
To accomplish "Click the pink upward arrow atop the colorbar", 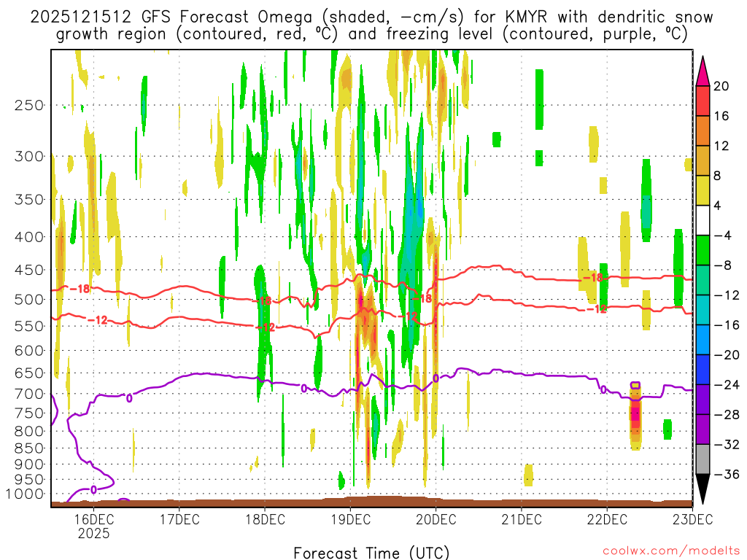I will coord(703,71).
